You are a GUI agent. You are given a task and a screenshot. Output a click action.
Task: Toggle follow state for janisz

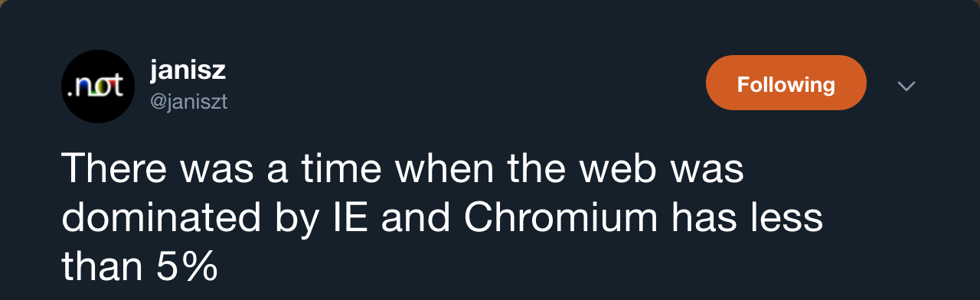[786, 83]
